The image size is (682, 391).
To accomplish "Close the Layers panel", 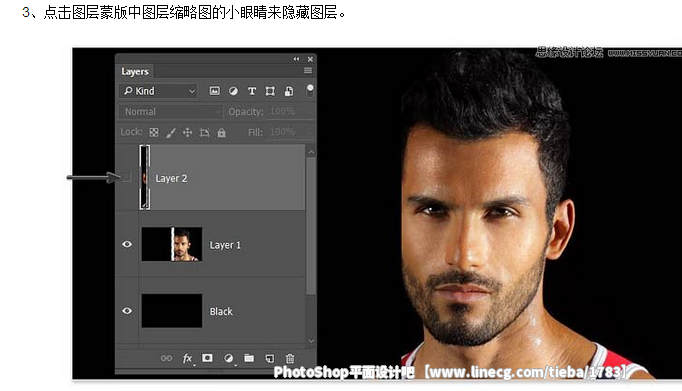I will 310,59.
